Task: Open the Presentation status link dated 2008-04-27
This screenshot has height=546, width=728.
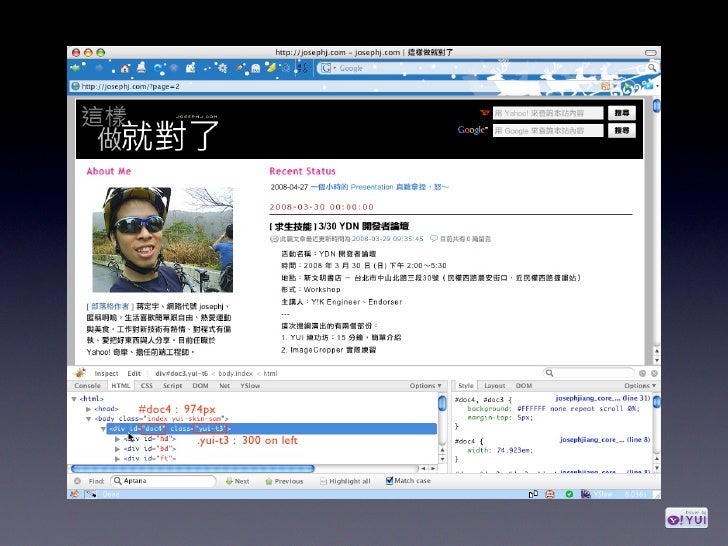Action: click(x=379, y=187)
